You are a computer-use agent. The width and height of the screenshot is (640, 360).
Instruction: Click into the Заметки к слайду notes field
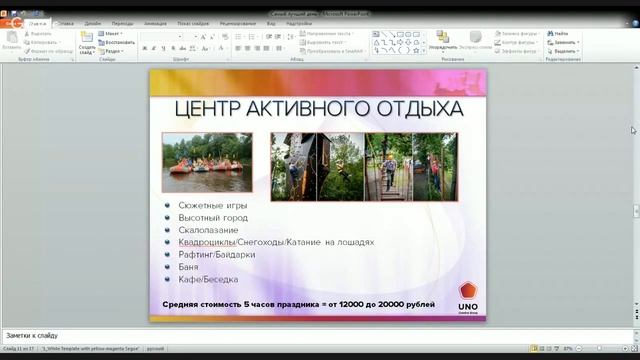point(318,336)
